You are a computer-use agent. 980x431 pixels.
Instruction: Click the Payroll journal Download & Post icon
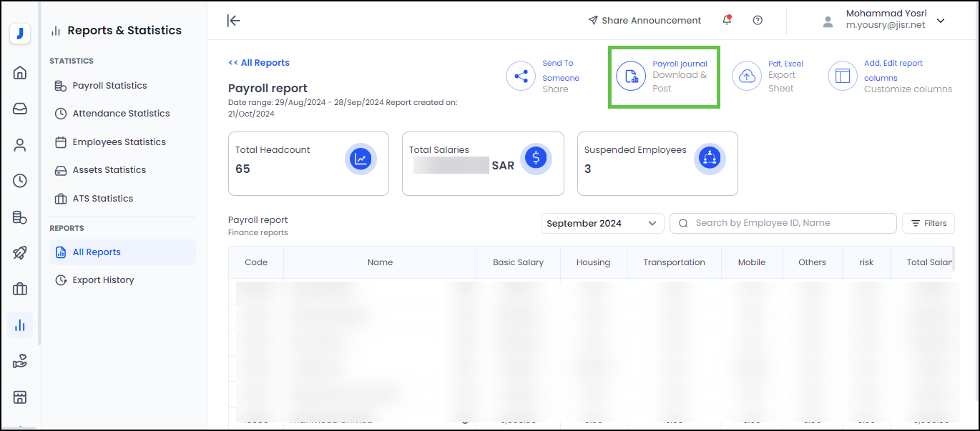631,76
